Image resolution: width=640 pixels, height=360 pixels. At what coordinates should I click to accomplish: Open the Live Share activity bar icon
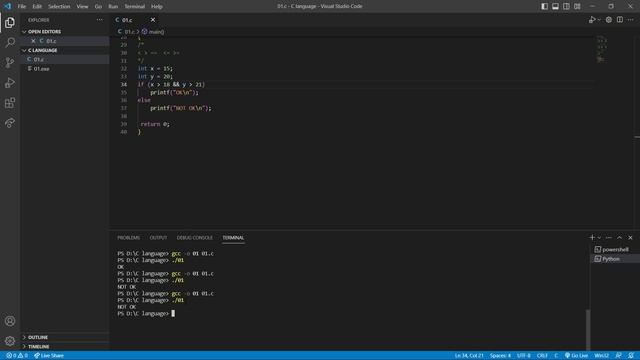(x=10, y=122)
